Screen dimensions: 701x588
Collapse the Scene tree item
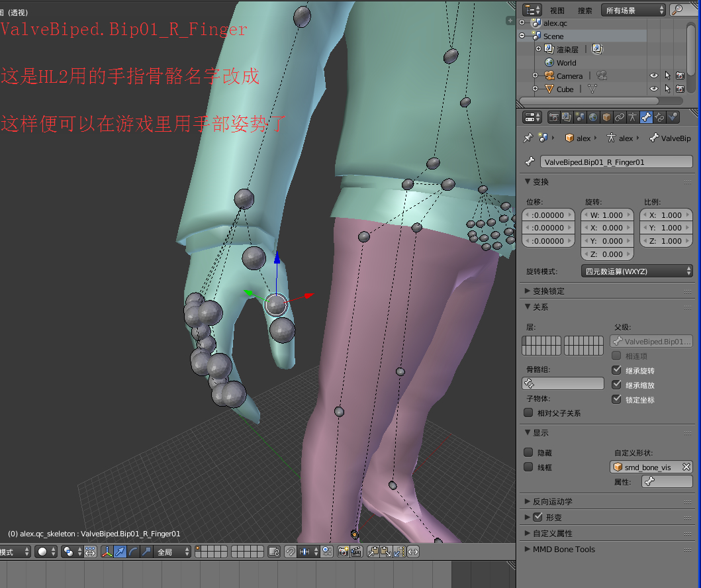(522, 35)
